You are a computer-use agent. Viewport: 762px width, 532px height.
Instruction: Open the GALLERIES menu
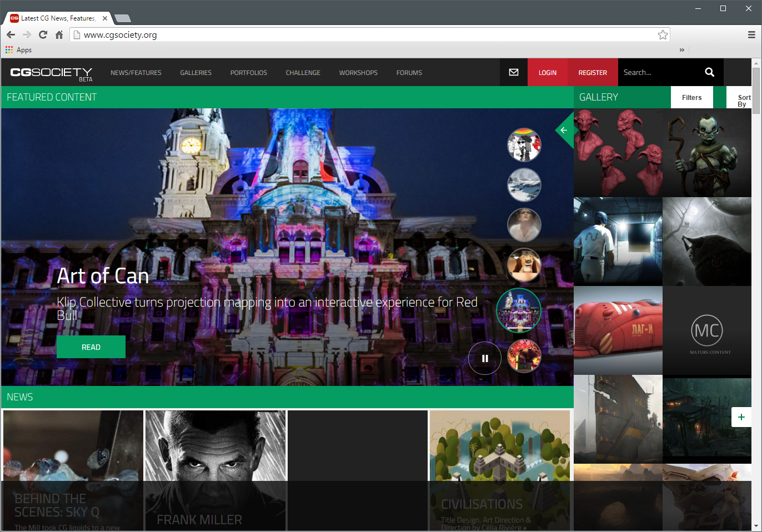point(195,73)
